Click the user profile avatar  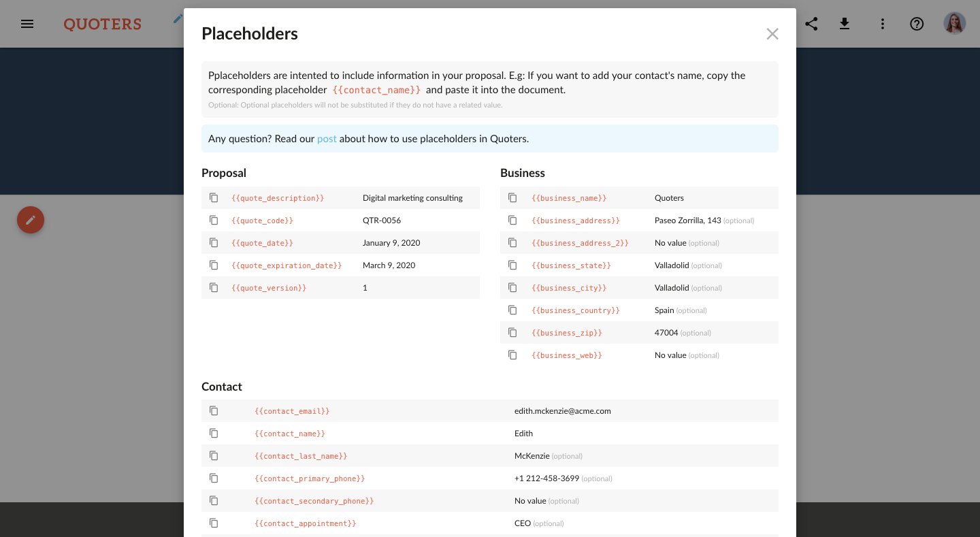954,22
